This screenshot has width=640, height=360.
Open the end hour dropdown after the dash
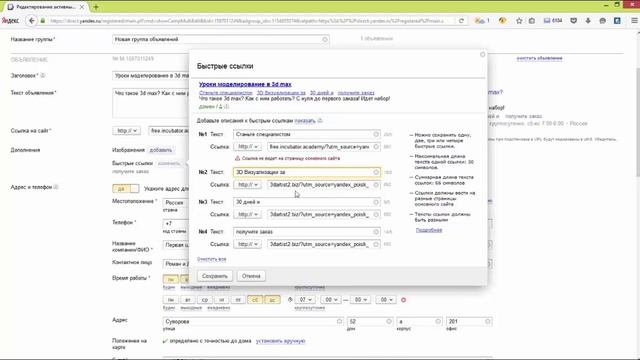pyautogui.click(x=360, y=300)
